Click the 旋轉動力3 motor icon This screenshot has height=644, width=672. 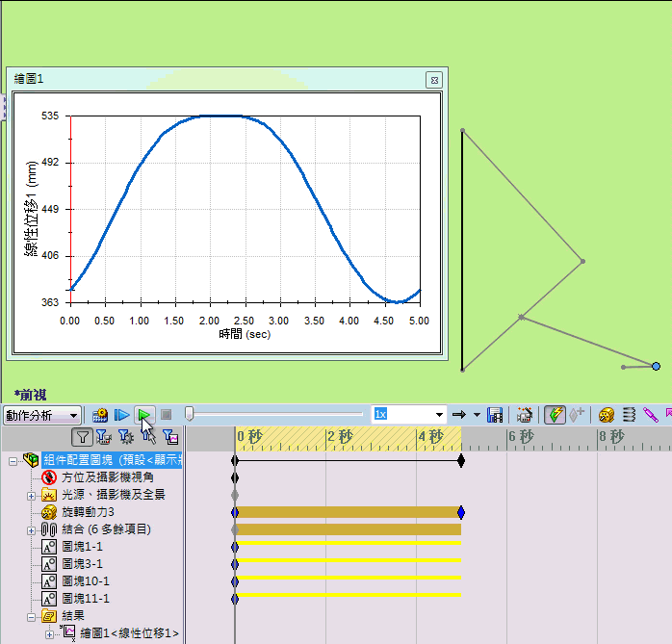click(x=49, y=512)
